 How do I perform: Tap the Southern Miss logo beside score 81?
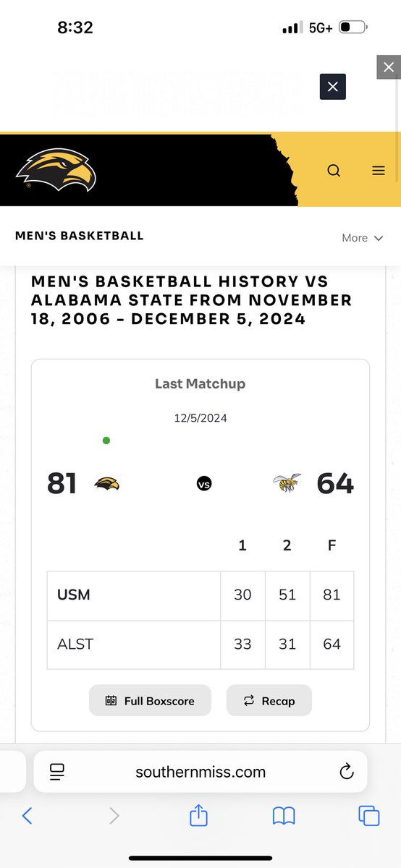click(x=107, y=484)
